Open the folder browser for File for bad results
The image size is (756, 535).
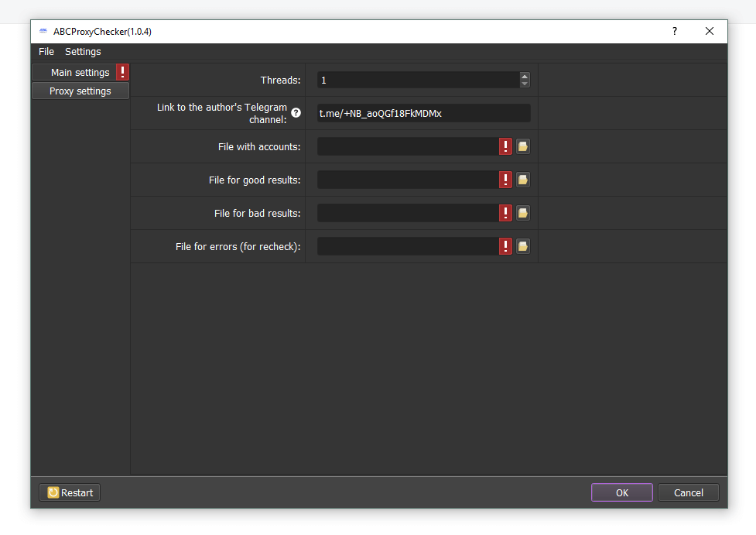click(x=522, y=213)
